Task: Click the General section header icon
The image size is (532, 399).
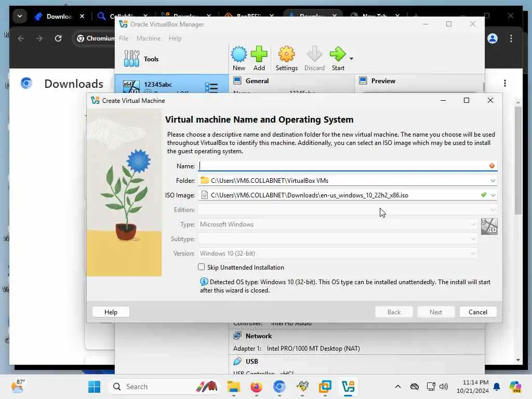Action: tap(237, 81)
